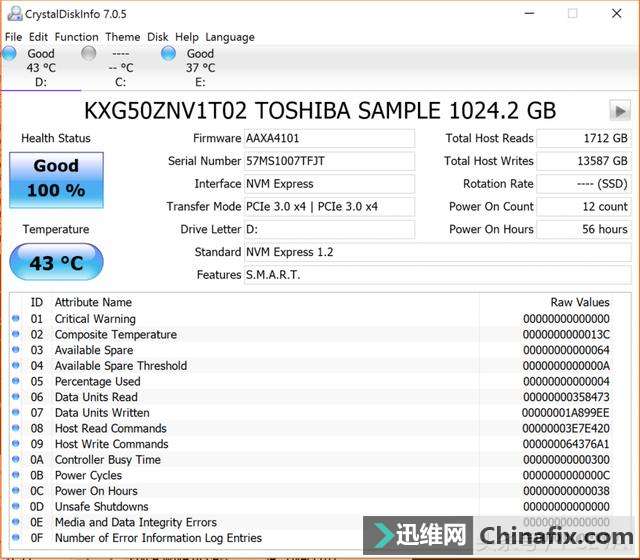Click status dot of Percentage Used row
Viewport: 640px width, 560px height.
click(16, 381)
